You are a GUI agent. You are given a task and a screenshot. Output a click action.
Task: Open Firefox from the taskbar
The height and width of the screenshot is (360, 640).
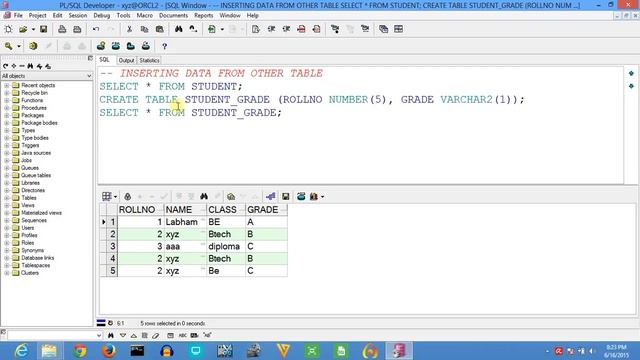pos(109,351)
